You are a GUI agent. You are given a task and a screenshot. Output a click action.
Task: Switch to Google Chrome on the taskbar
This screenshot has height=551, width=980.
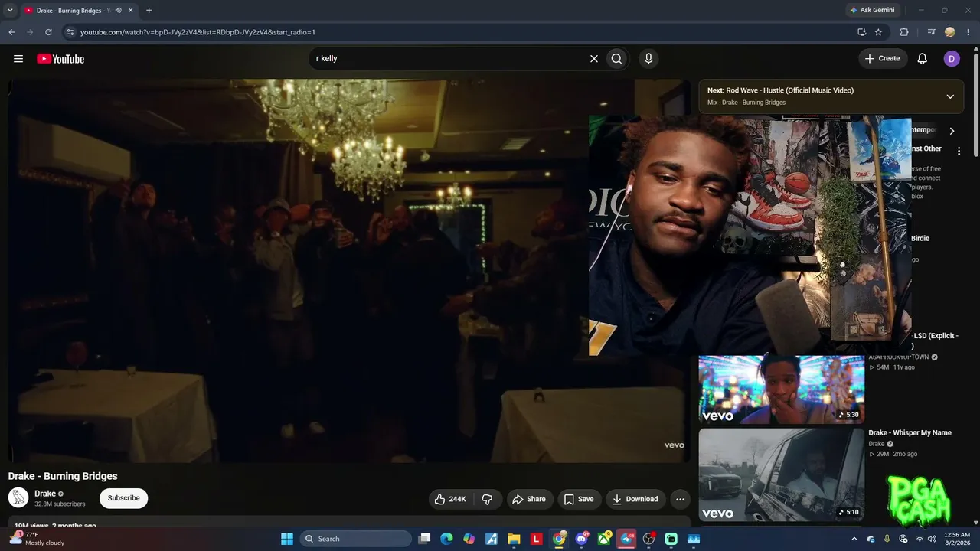click(559, 539)
